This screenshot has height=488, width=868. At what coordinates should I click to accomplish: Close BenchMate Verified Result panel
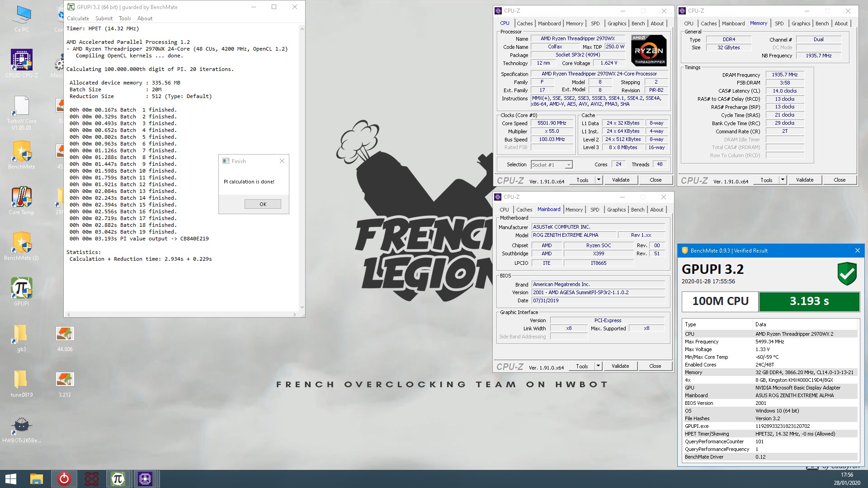[857, 250]
